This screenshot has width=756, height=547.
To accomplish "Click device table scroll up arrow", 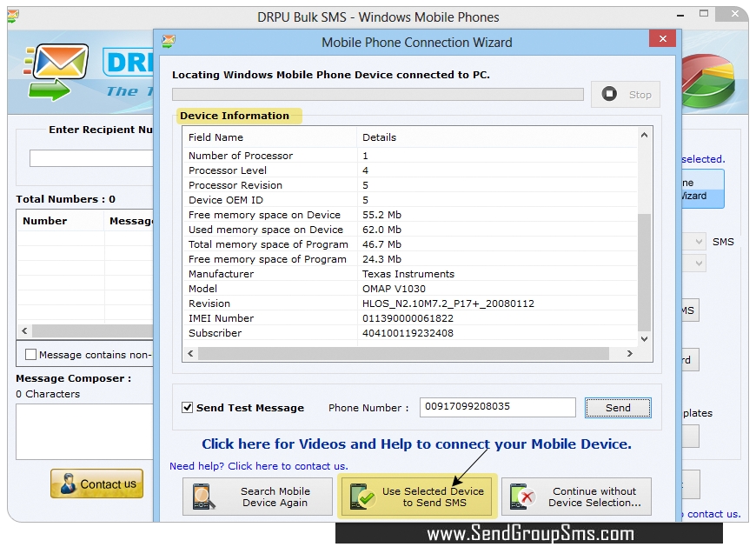I will (644, 135).
